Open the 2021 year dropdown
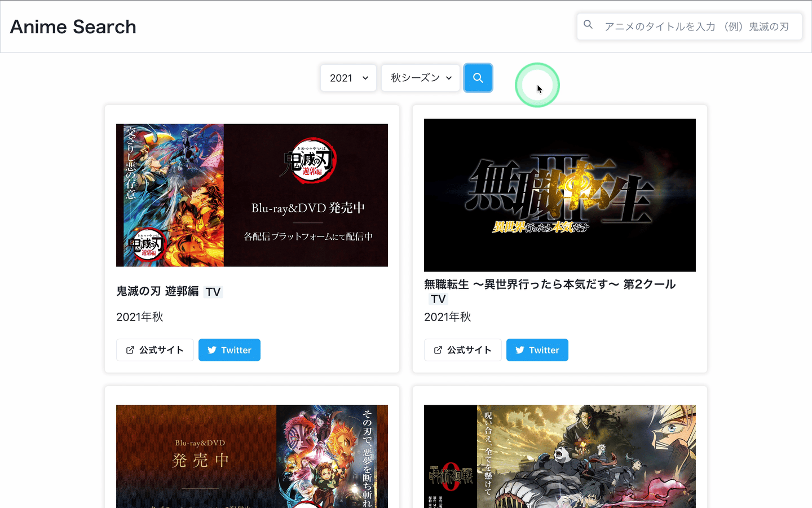The image size is (812, 508). (348, 78)
